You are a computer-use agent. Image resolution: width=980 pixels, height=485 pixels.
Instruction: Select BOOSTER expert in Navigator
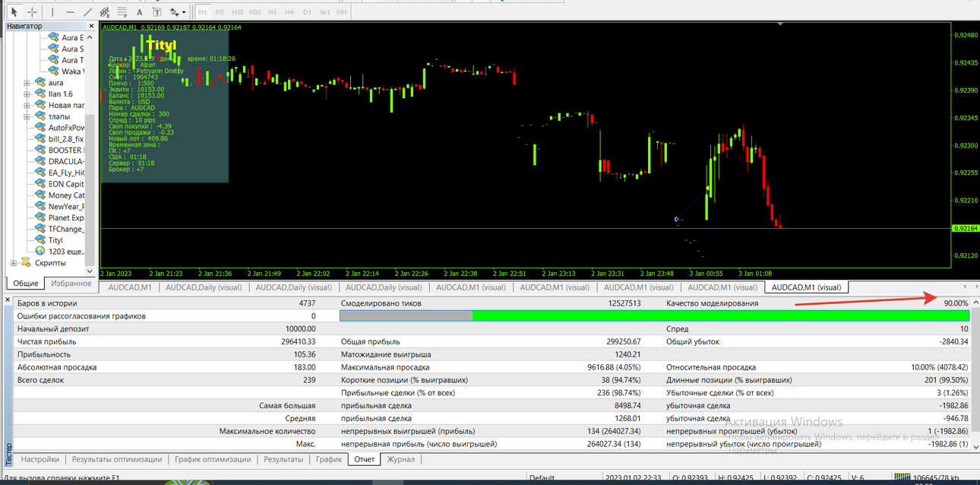[66, 151]
